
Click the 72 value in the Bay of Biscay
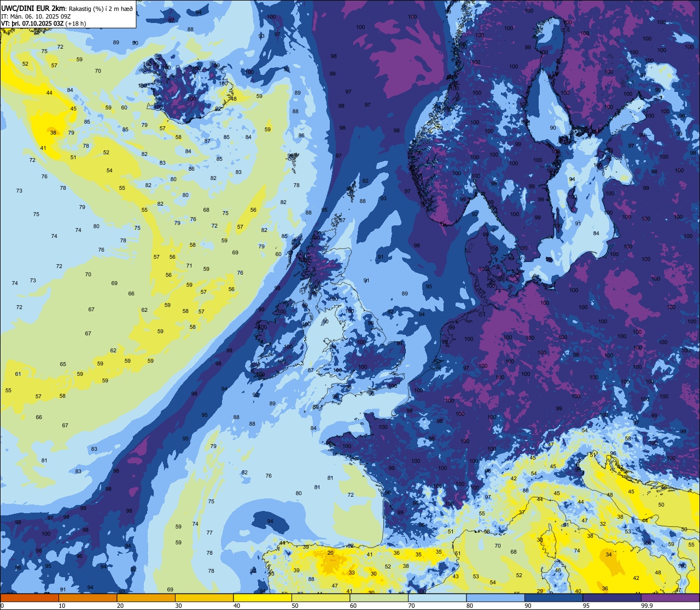pos(351,495)
